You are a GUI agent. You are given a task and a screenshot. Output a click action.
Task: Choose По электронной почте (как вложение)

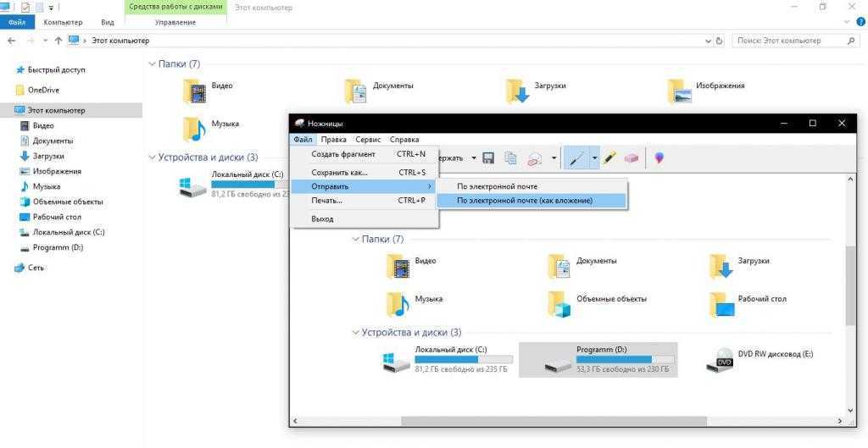(x=525, y=201)
